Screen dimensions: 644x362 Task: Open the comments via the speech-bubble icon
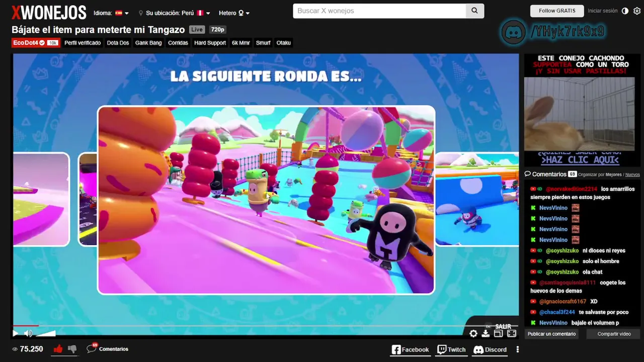[92, 348]
